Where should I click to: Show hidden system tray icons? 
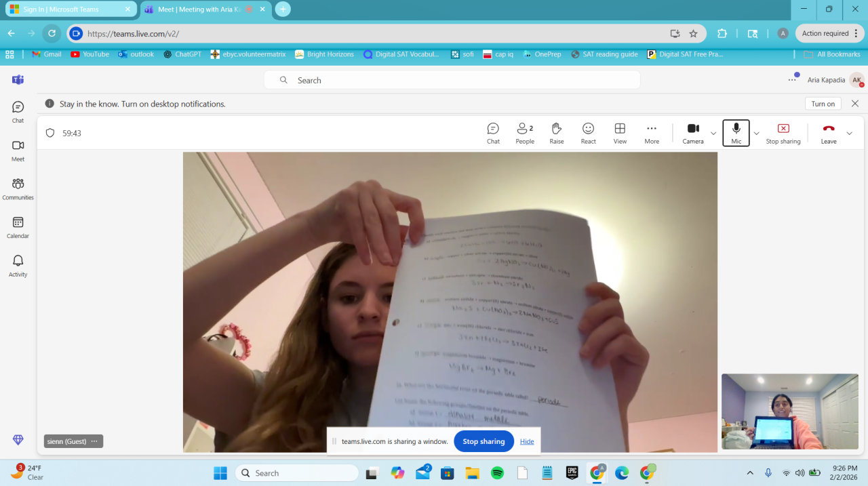750,473
